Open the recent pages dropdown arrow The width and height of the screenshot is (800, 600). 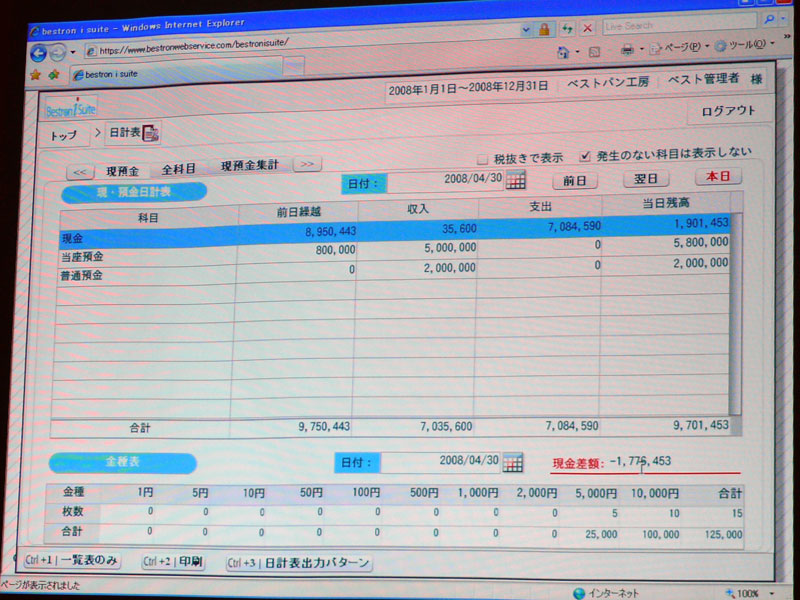[72, 52]
